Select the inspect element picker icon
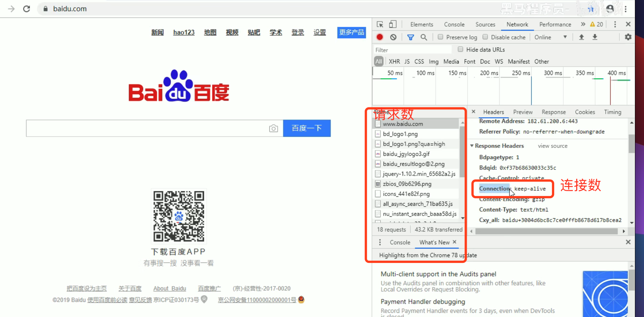The height and width of the screenshot is (317, 644). (x=380, y=24)
